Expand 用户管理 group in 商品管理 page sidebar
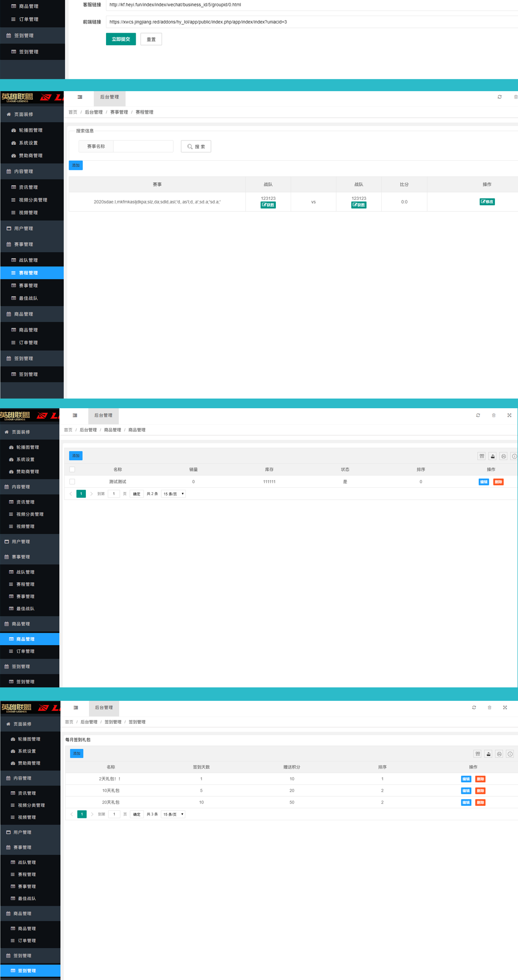This screenshot has height=980, width=518. [x=30, y=542]
